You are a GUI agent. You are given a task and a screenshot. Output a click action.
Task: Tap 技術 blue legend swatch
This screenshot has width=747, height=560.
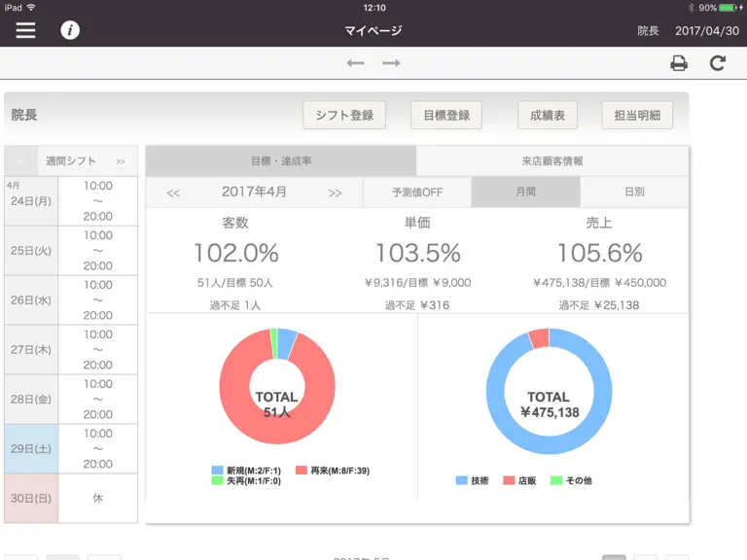pyautogui.click(x=462, y=480)
